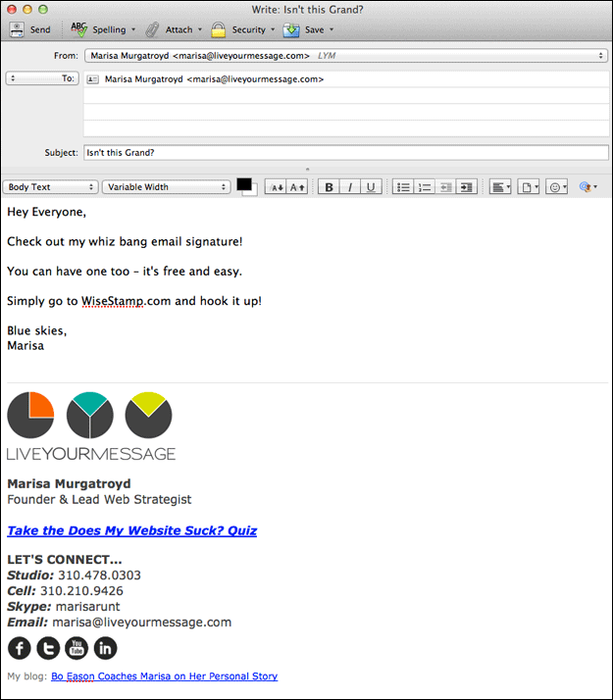Open the WiseStamp signature menu

click(x=588, y=187)
